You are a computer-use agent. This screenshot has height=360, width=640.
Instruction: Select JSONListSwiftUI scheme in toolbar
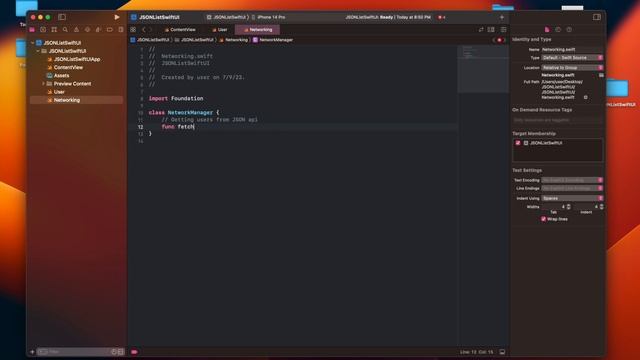point(227,17)
